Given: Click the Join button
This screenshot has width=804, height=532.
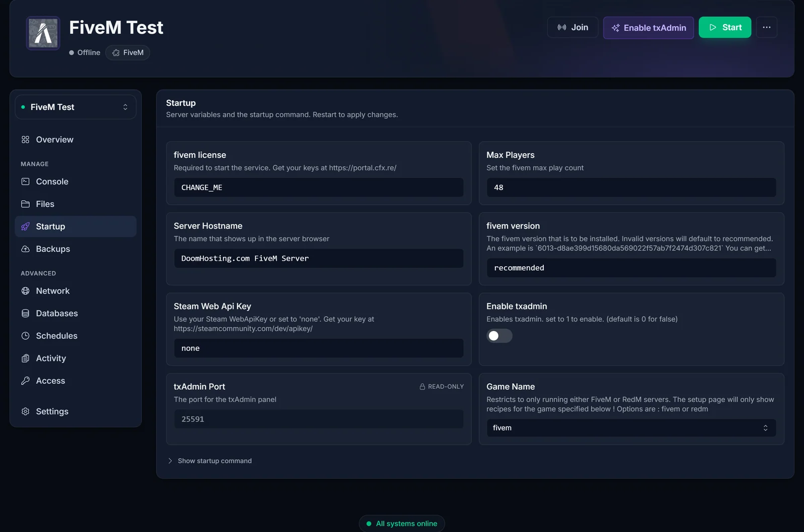Looking at the screenshot, I should click(x=572, y=28).
